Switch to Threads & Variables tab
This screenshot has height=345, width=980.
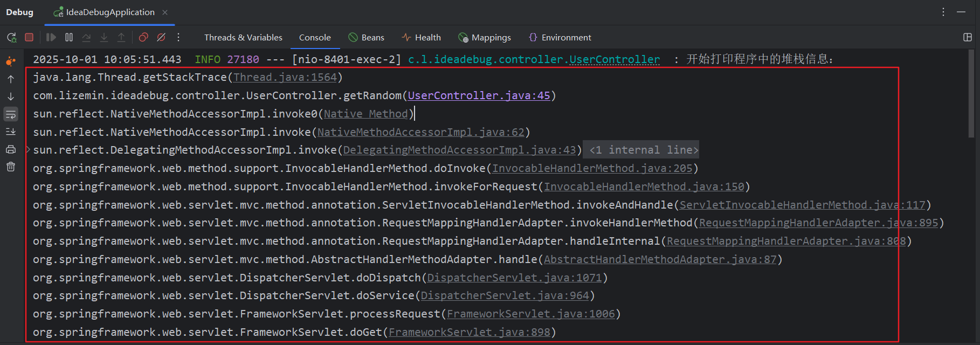(x=243, y=37)
